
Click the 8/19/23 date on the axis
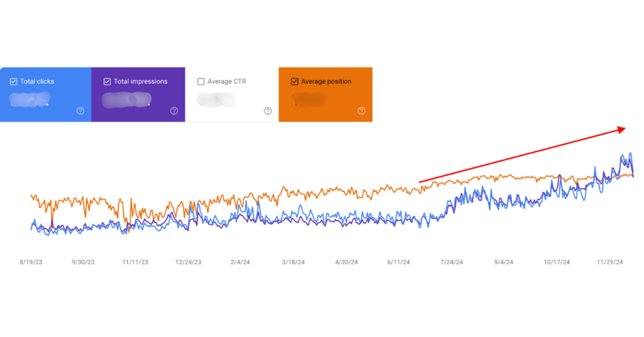[x=33, y=262]
